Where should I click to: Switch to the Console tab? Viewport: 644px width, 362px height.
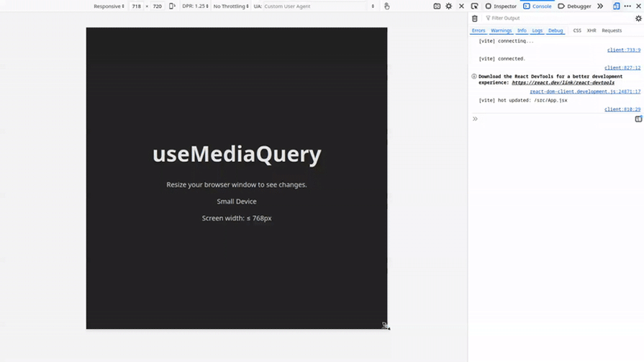point(538,6)
